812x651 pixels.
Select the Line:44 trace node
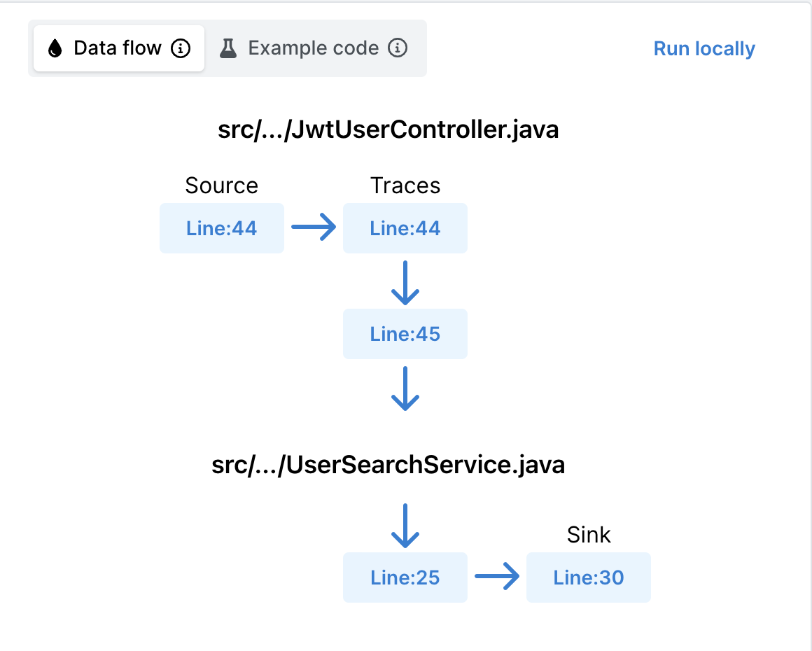405,227
